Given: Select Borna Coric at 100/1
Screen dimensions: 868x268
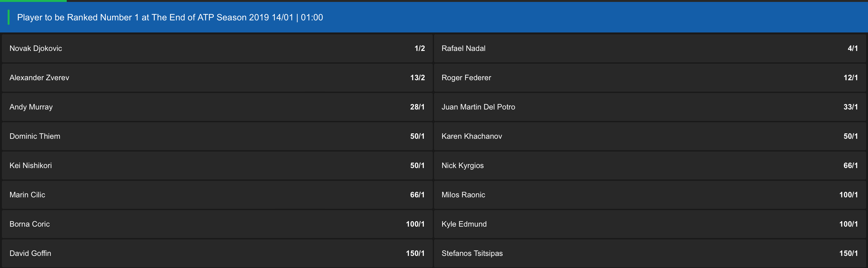Looking at the screenshot, I should pyautogui.click(x=217, y=224).
